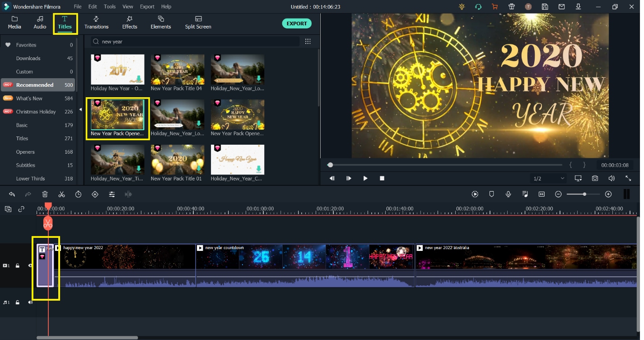
Task: Click the redo arrow
Action: click(x=28, y=194)
